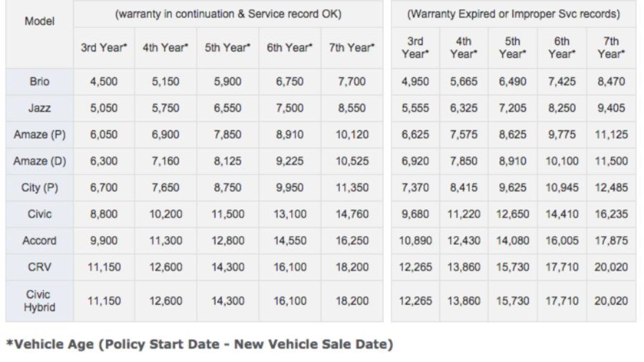Click Civic's 14,760 price cell
This screenshot has height=362, width=644.
click(352, 215)
